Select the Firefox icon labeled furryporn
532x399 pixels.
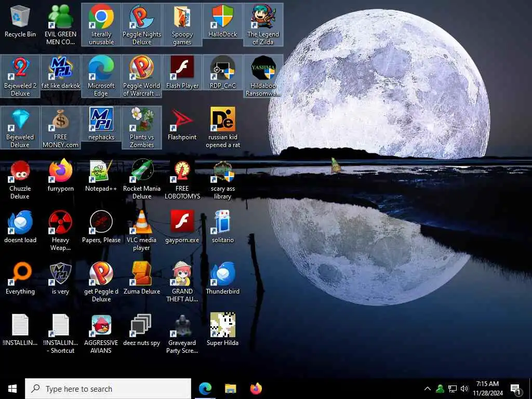tap(60, 175)
